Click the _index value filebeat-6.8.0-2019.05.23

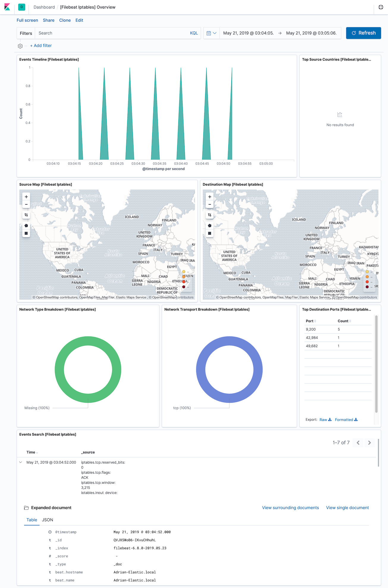(x=140, y=548)
